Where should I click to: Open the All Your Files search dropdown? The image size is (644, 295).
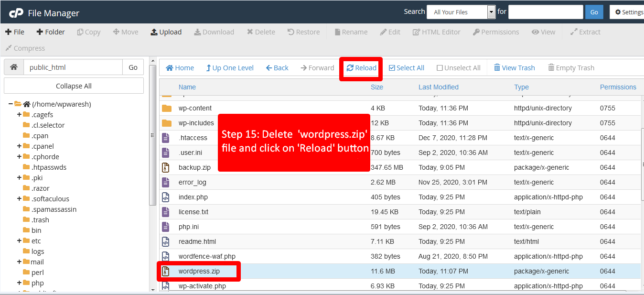(x=461, y=12)
